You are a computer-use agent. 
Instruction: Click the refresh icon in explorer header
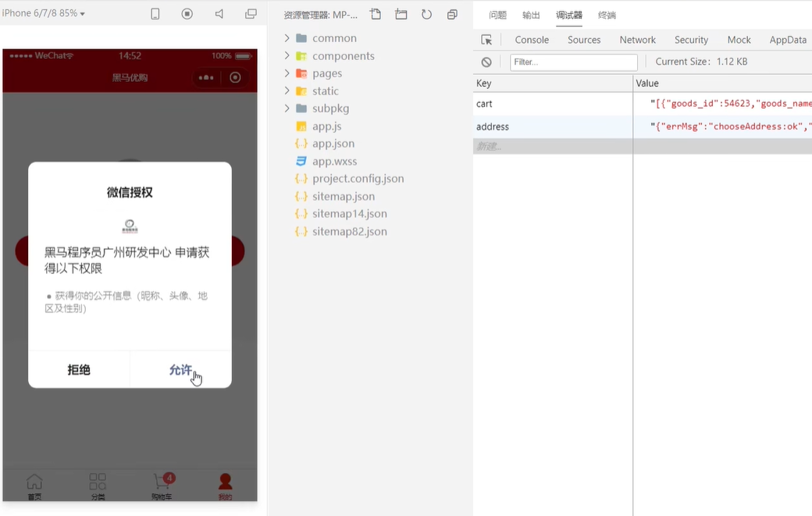pyautogui.click(x=426, y=15)
